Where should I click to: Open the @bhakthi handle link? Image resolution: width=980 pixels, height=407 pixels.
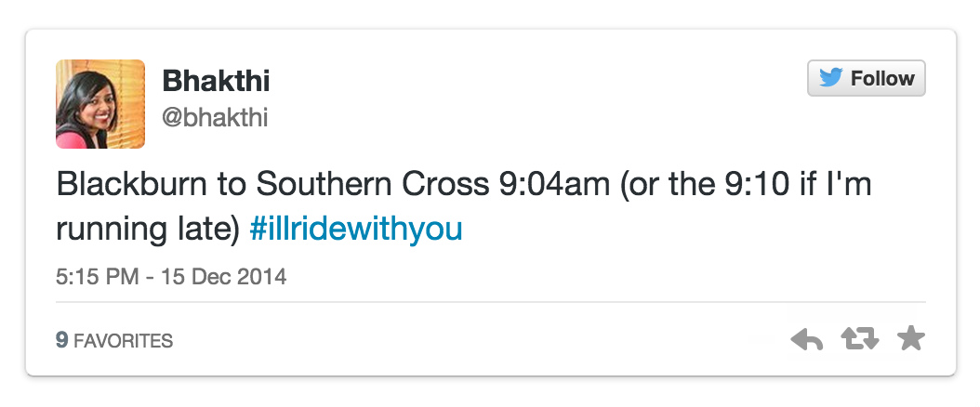pyautogui.click(x=216, y=118)
